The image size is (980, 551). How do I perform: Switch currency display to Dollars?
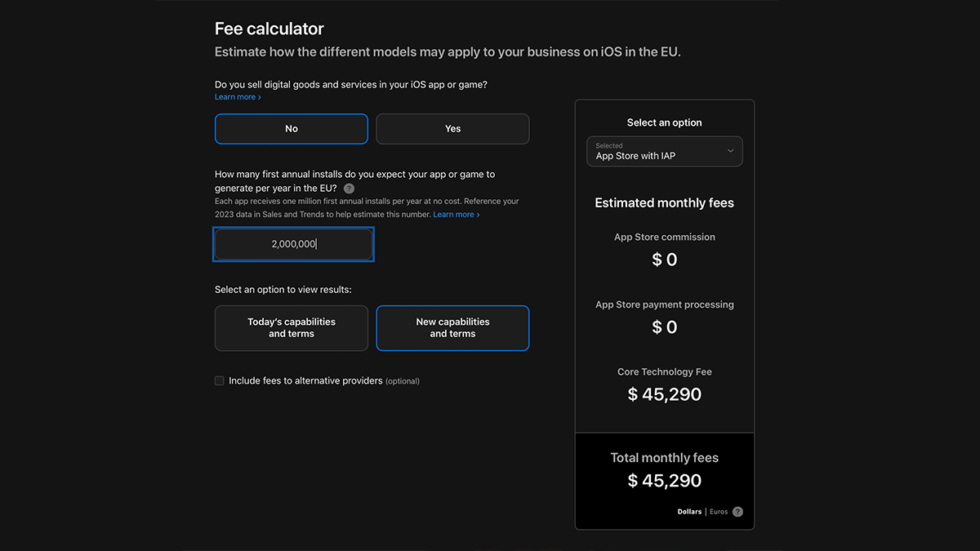[x=689, y=512]
